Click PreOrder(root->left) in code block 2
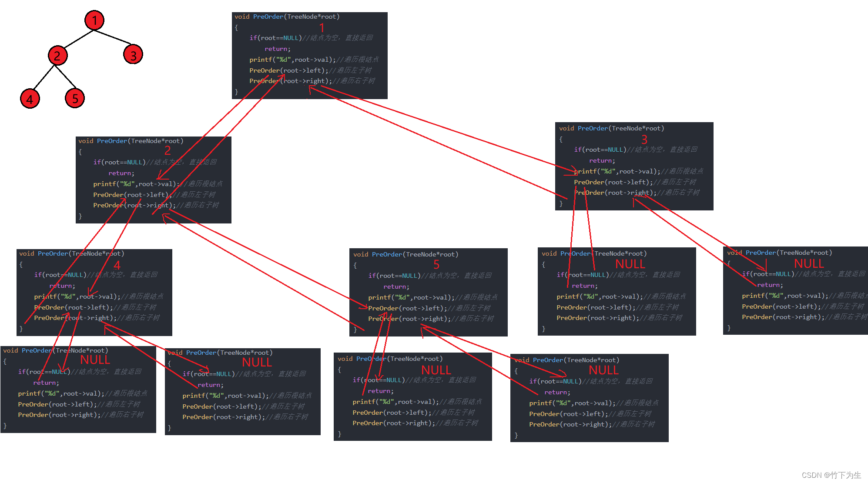Image resolution: width=868 pixels, height=483 pixels. point(154,195)
